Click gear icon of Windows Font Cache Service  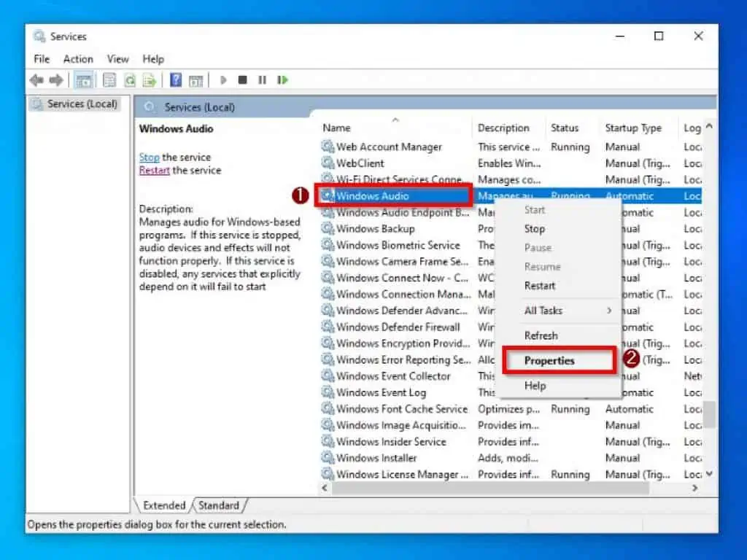(328, 408)
